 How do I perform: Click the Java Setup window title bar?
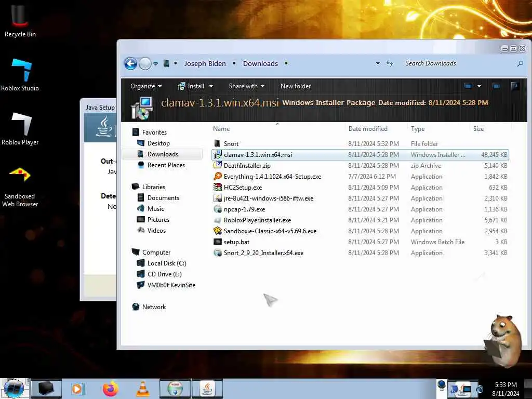click(x=100, y=107)
